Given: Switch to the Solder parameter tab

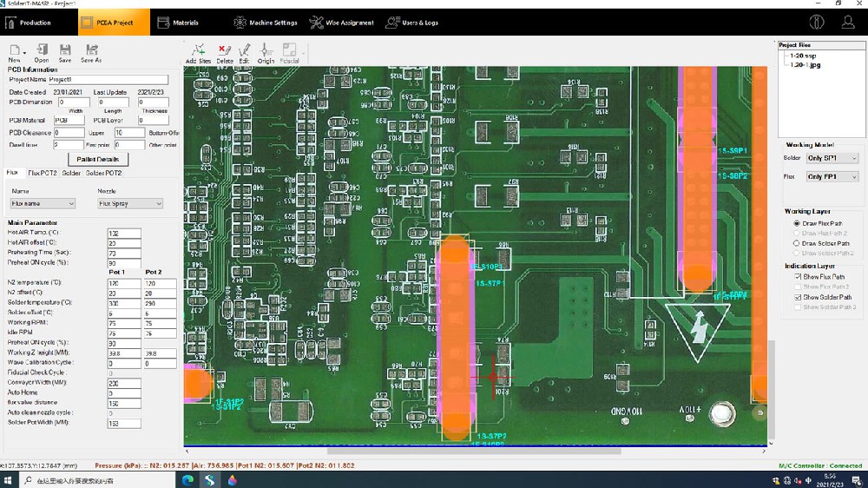Looking at the screenshot, I should (x=71, y=173).
